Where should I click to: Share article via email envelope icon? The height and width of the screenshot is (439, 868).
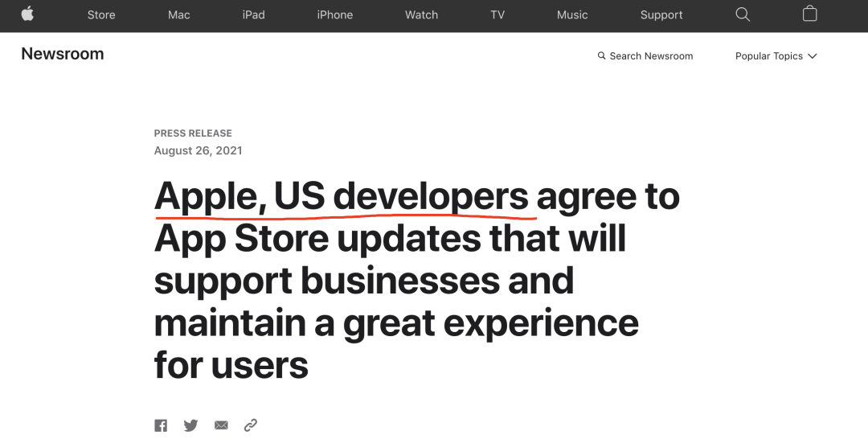[221, 425]
